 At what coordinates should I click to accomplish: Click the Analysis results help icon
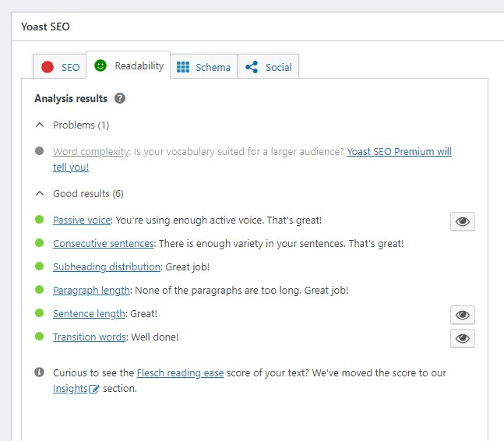(x=120, y=98)
